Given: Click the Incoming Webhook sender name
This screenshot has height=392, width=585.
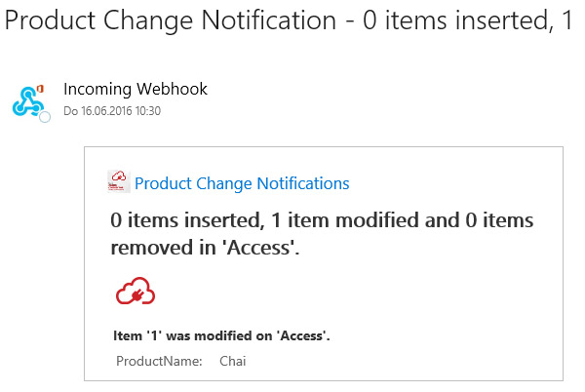Looking at the screenshot, I should (135, 90).
